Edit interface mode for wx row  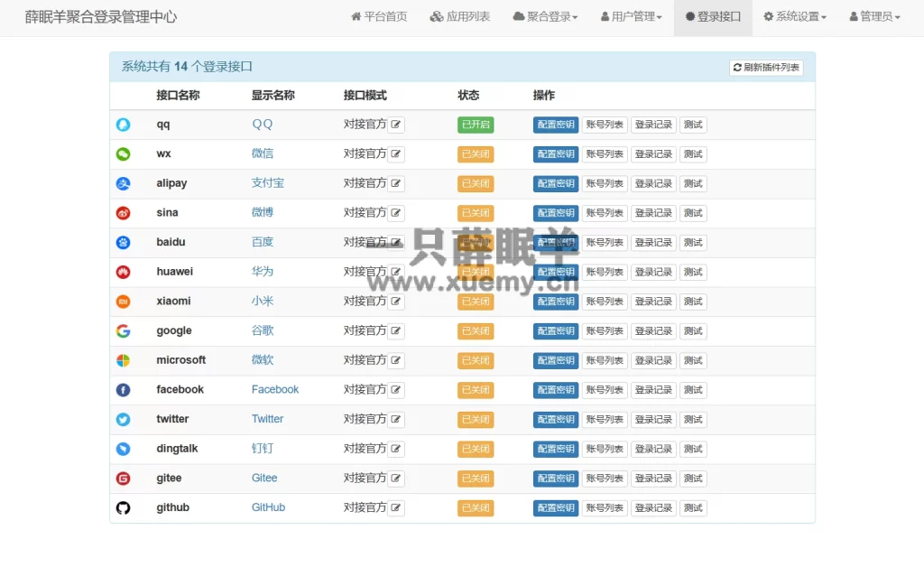(396, 153)
